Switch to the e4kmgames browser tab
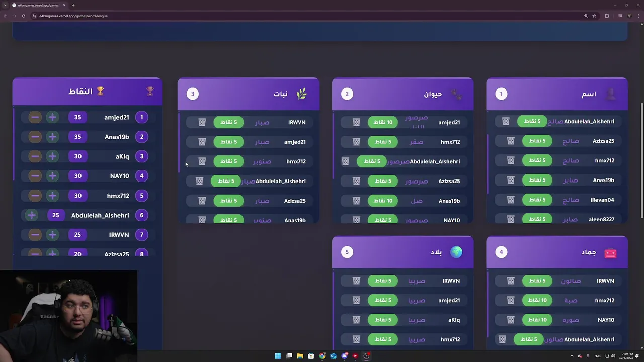The image size is (644, 362). point(39,5)
